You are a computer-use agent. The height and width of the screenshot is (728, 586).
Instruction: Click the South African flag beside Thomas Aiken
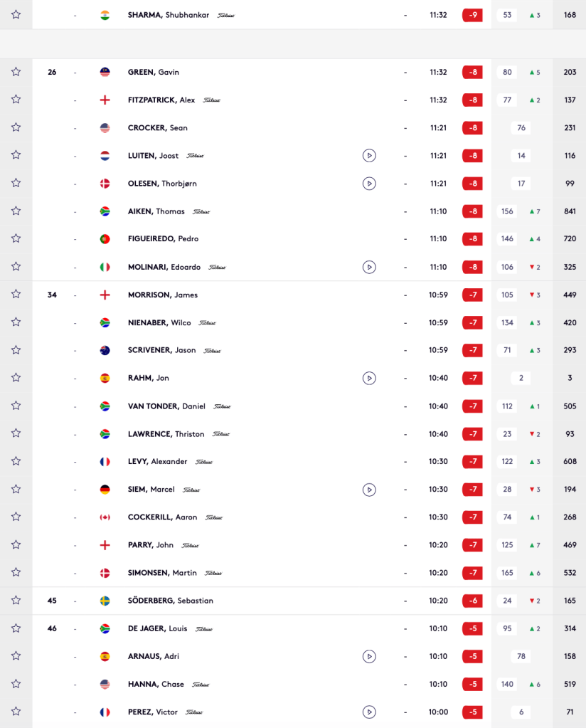pos(105,211)
